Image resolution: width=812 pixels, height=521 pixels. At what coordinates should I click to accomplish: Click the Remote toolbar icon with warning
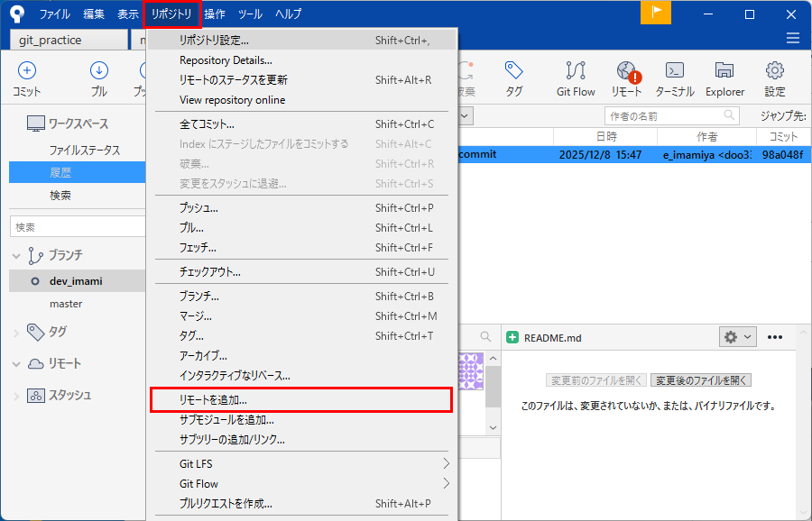click(x=627, y=77)
